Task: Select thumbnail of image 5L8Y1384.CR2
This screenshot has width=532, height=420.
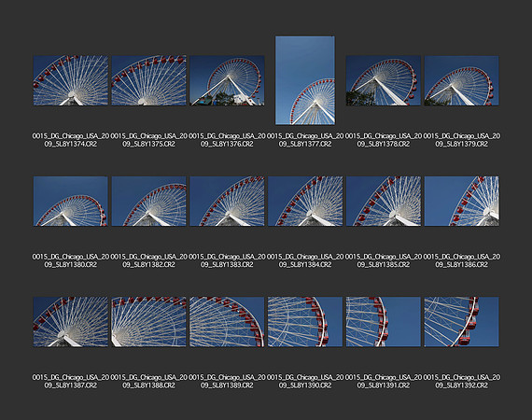Action: (x=305, y=202)
